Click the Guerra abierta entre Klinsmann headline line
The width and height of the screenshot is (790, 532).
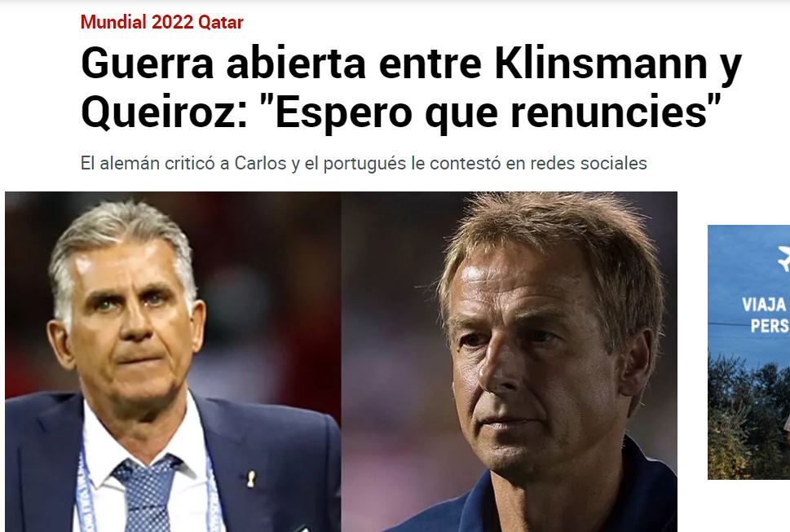[411, 64]
